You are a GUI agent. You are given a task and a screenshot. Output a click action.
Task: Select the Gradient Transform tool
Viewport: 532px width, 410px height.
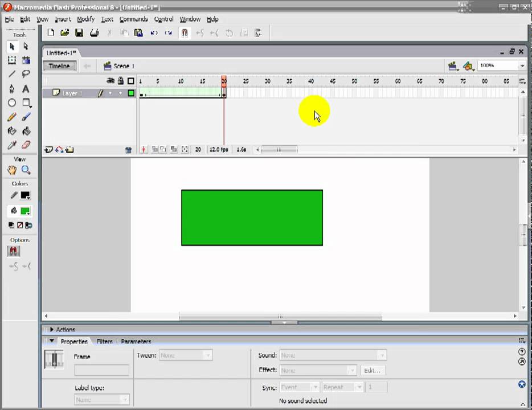(x=26, y=60)
